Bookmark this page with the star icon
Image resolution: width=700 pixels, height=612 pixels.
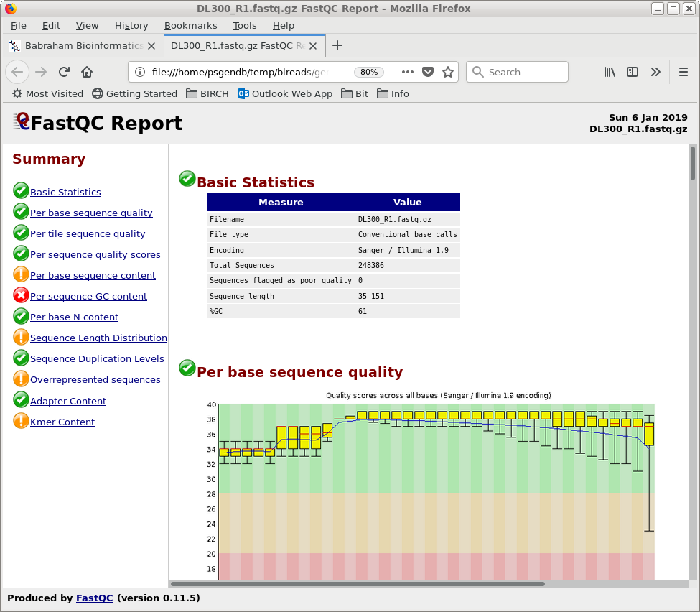click(448, 72)
